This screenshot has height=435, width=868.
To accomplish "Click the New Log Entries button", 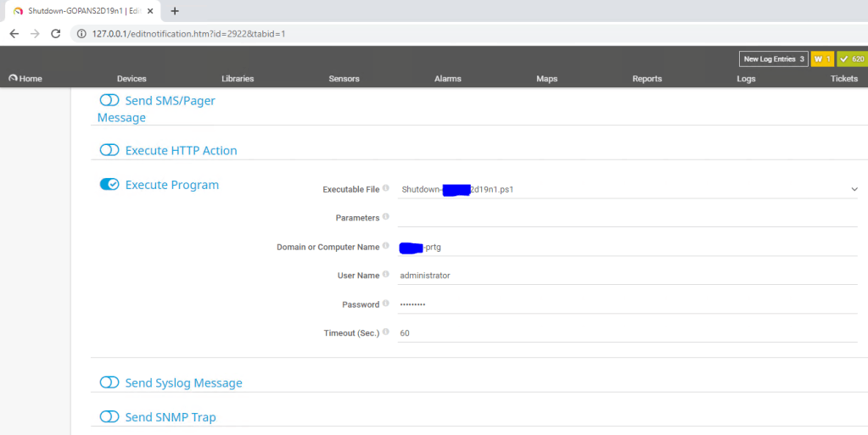I will 773,59.
